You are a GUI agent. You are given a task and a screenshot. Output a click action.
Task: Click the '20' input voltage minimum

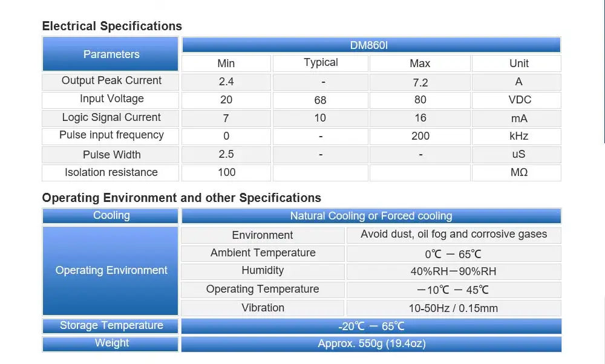point(226,100)
